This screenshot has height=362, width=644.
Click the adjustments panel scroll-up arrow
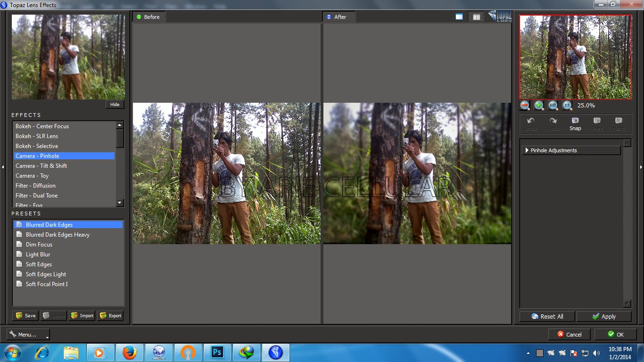tap(627, 143)
